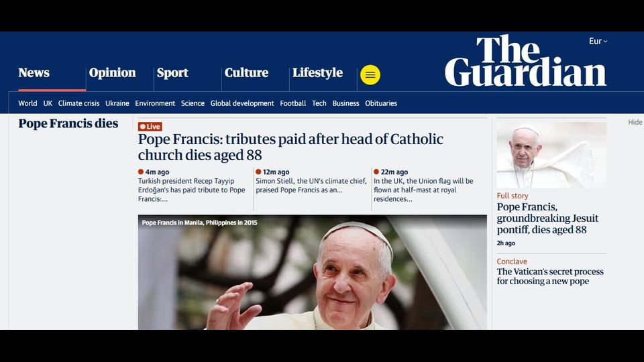
Task: Open the Sport section
Action: point(172,72)
